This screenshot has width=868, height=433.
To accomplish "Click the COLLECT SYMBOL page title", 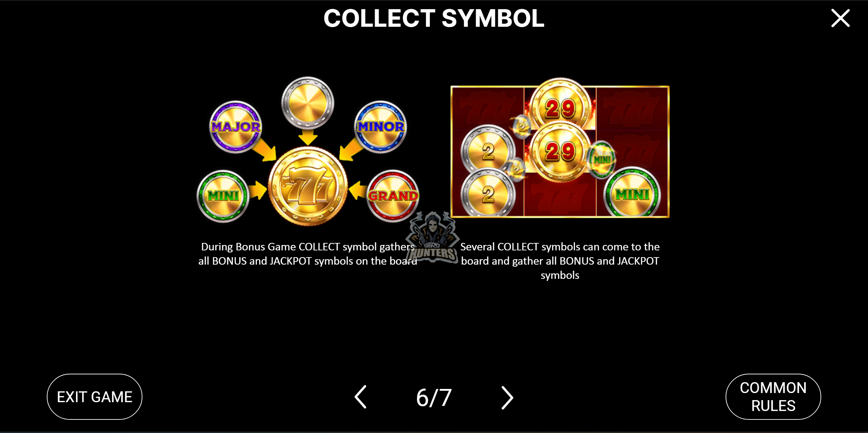I will [434, 18].
